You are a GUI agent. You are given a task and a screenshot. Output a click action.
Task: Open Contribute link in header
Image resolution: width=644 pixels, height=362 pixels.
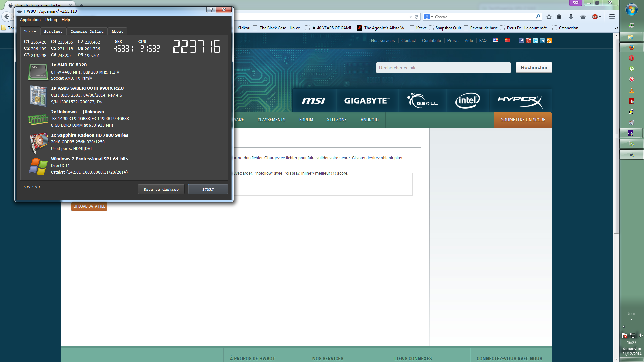pyautogui.click(x=431, y=41)
